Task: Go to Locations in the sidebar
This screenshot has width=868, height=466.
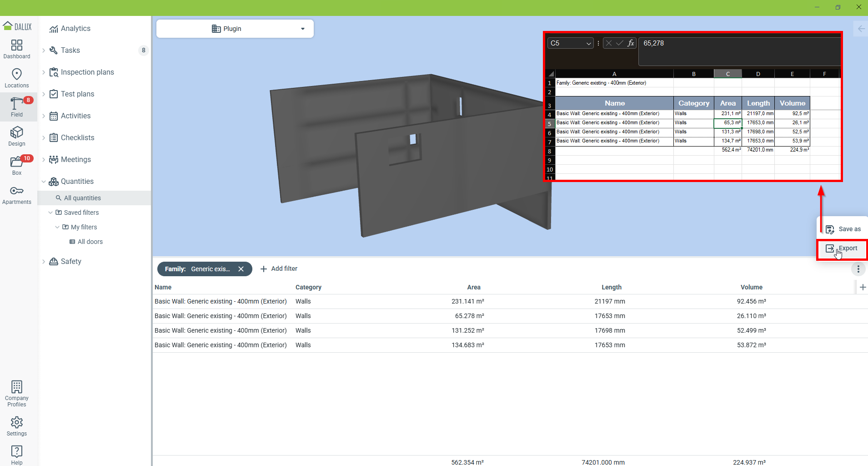Action: click(17, 78)
